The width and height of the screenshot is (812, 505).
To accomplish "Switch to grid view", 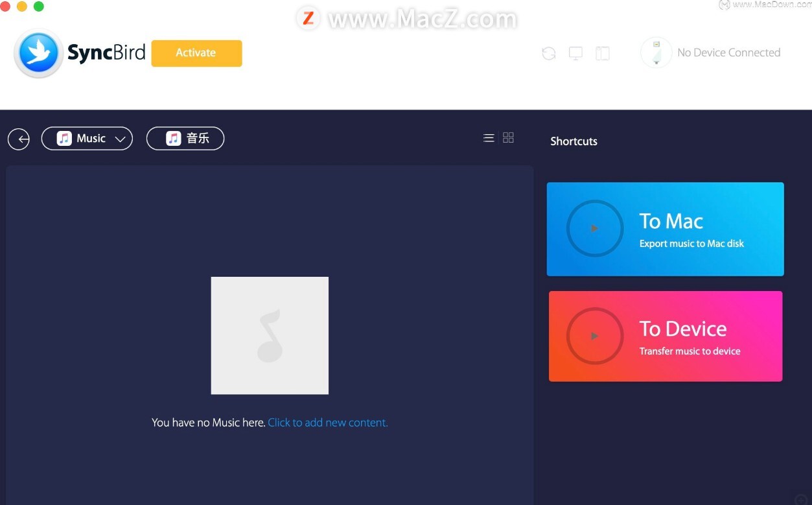I will 509,137.
